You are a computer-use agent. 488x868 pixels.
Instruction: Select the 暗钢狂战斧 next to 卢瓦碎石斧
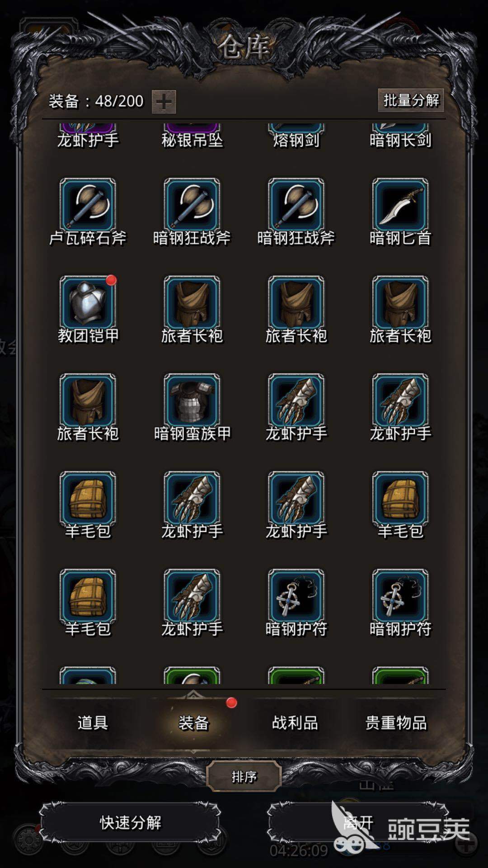pos(192,204)
